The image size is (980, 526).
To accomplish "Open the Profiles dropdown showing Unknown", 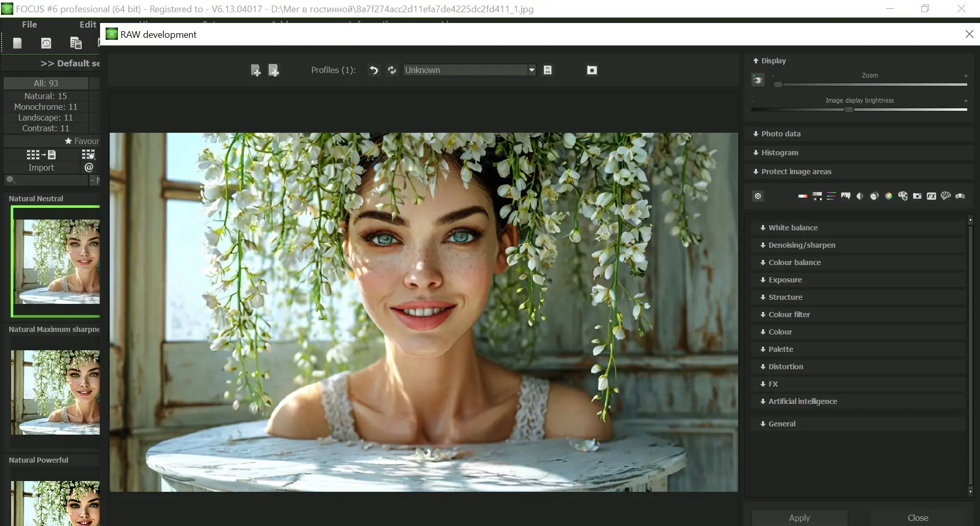I will tap(470, 70).
